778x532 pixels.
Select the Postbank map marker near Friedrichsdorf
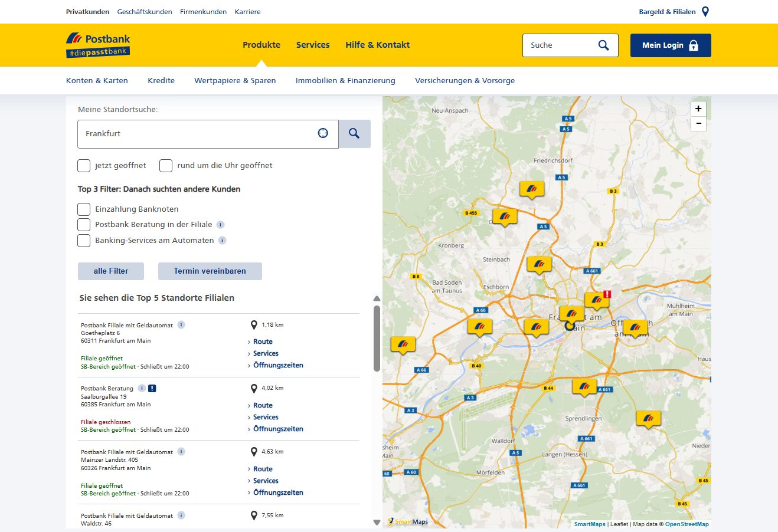point(531,189)
